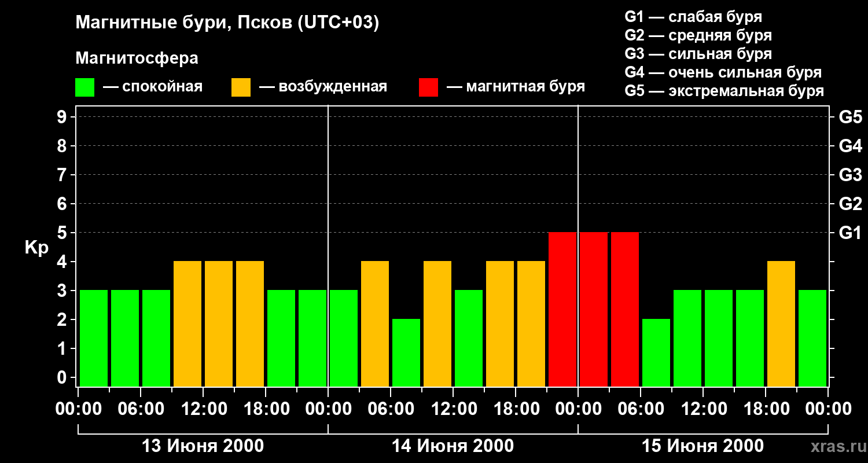This screenshot has height=463, width=868.
Task: Click the «— возбужденная» legend label
Action: click(323, 87)
